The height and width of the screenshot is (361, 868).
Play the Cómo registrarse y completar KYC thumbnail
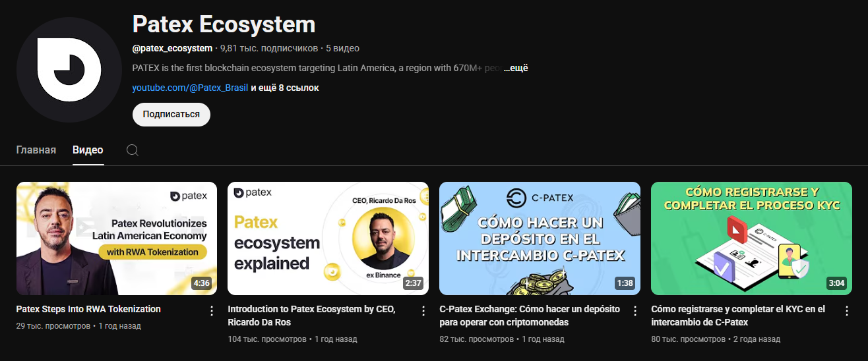[752, 238]
